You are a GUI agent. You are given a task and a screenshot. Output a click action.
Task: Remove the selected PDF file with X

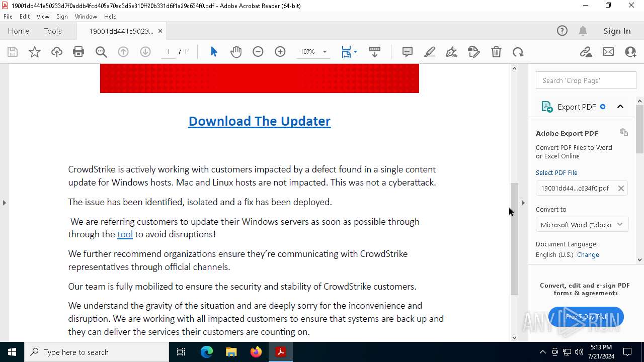[621, 188]
